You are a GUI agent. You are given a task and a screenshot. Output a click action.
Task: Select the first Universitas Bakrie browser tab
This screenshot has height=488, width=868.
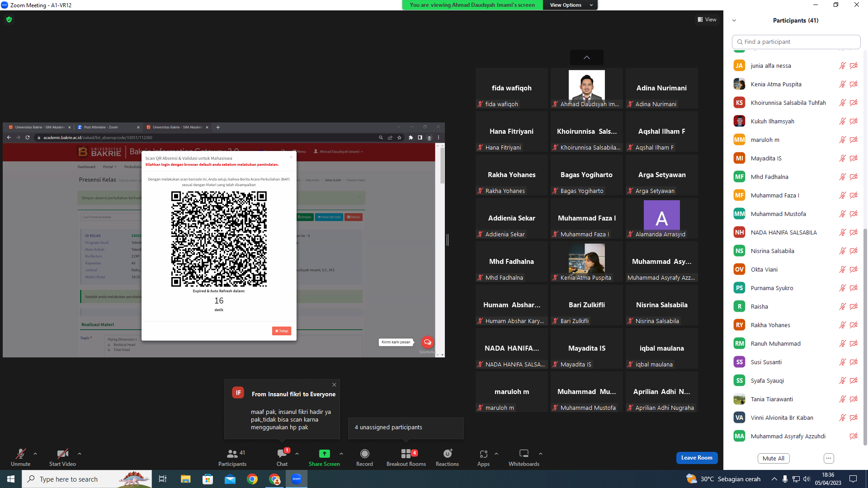click(x=40, y=127)
